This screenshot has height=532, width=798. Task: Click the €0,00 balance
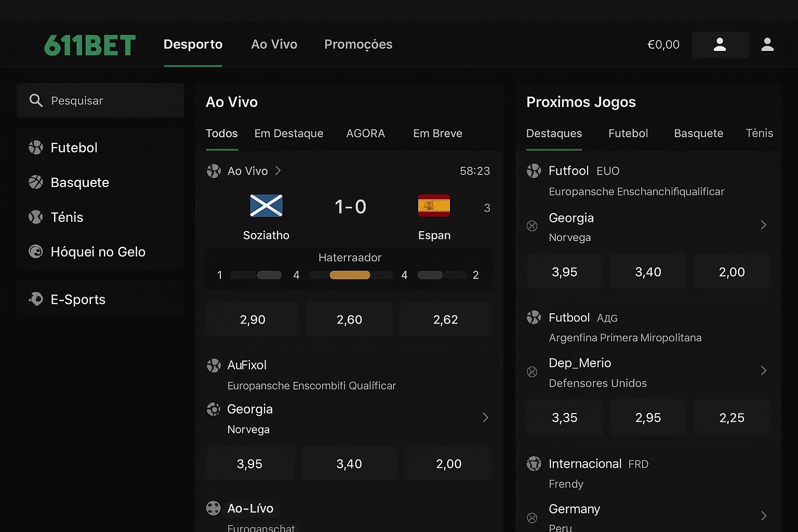click(x=663, y=45)
